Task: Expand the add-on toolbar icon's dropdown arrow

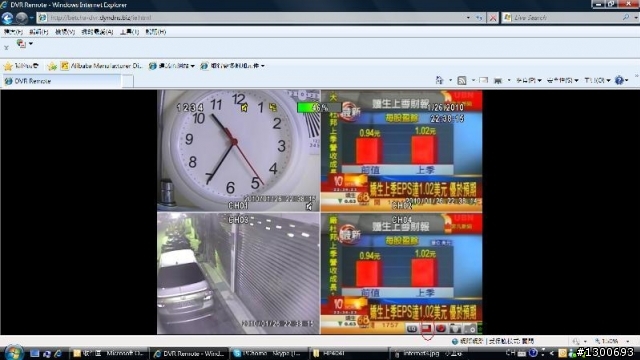Action: [31, 44]
